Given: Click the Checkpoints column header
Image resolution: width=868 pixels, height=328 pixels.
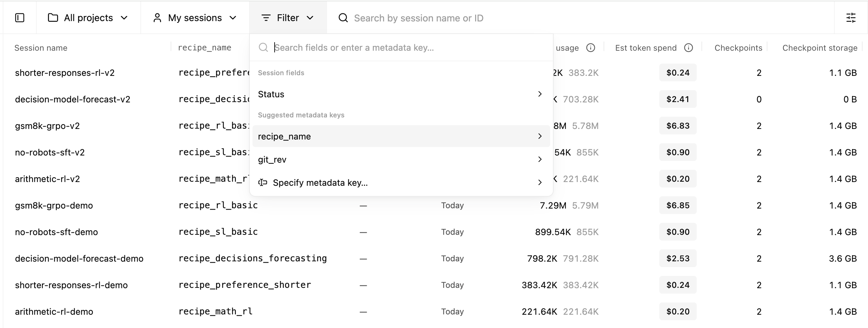Looking at the screenshot, I should tap(739, 48).
